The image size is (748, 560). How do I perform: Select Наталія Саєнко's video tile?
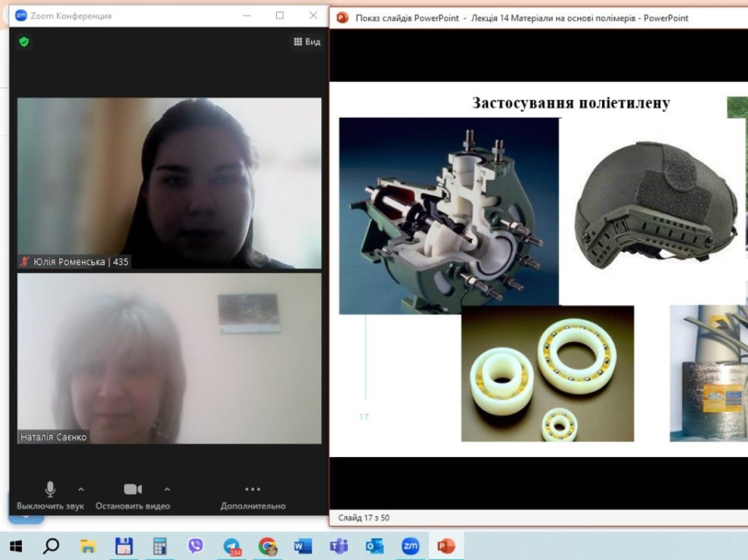[x=169, y=358]
